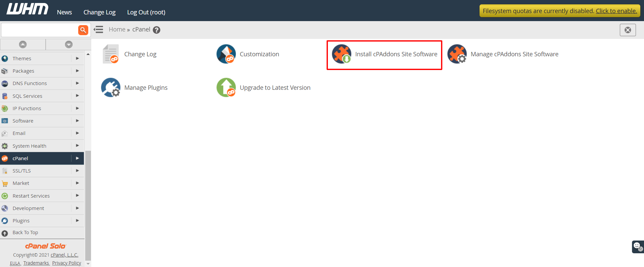Image resolution: width=644 pixels, height=267 pixels.
Task: Click the Restart Services icon
Action: [x=5, y=196]
